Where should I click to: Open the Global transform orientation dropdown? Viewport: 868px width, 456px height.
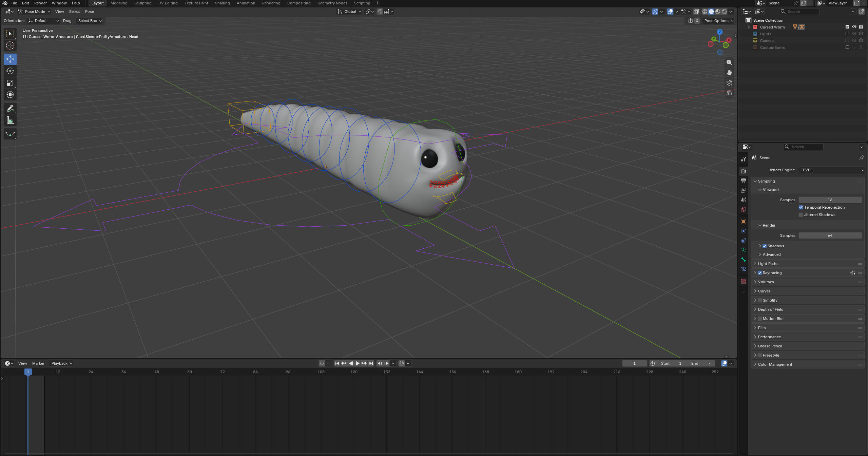(x=349, y=12)
